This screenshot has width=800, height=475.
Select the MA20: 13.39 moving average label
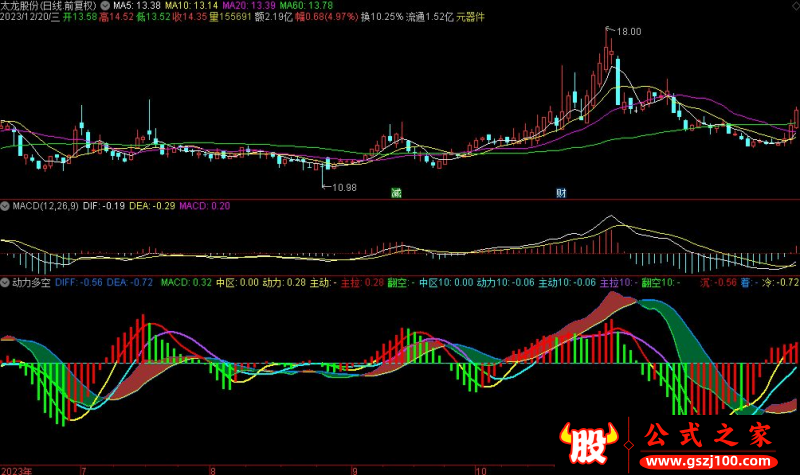[248, 6]
